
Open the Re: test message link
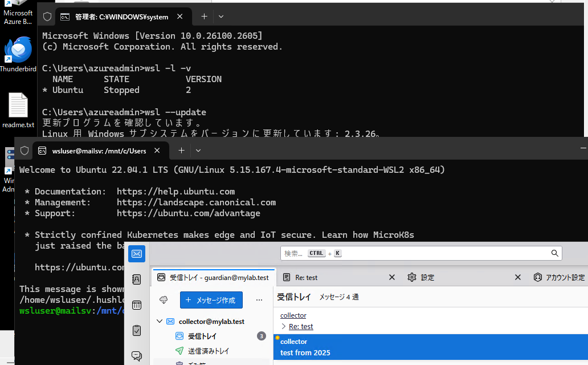click(301, 326)
